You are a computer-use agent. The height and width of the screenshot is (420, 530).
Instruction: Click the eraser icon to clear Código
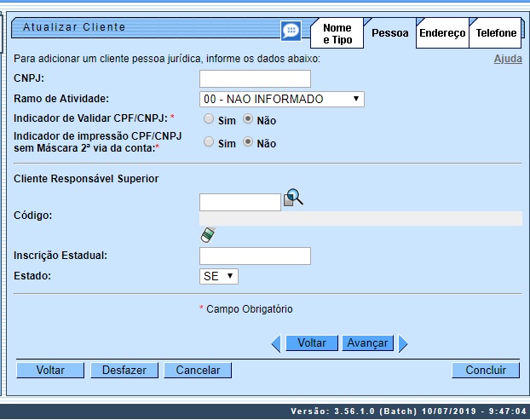point(207,235)
